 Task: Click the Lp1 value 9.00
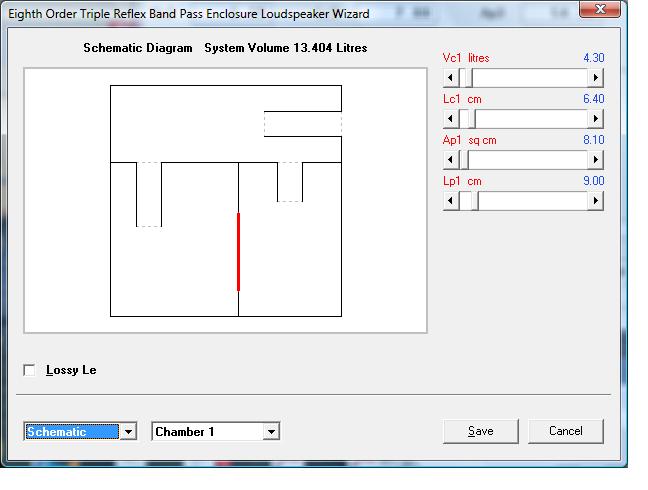tap(594, 181)
